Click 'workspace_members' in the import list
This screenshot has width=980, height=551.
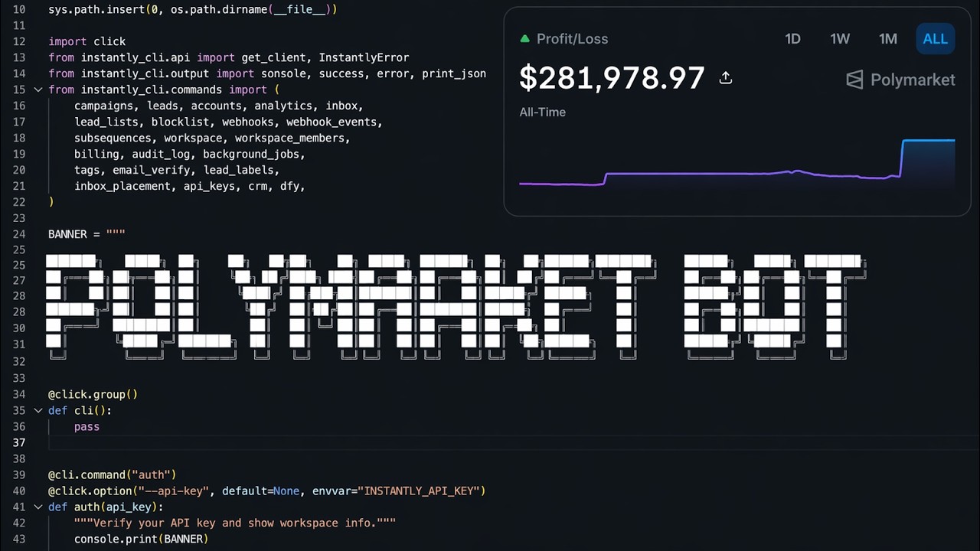coord(290,138)
